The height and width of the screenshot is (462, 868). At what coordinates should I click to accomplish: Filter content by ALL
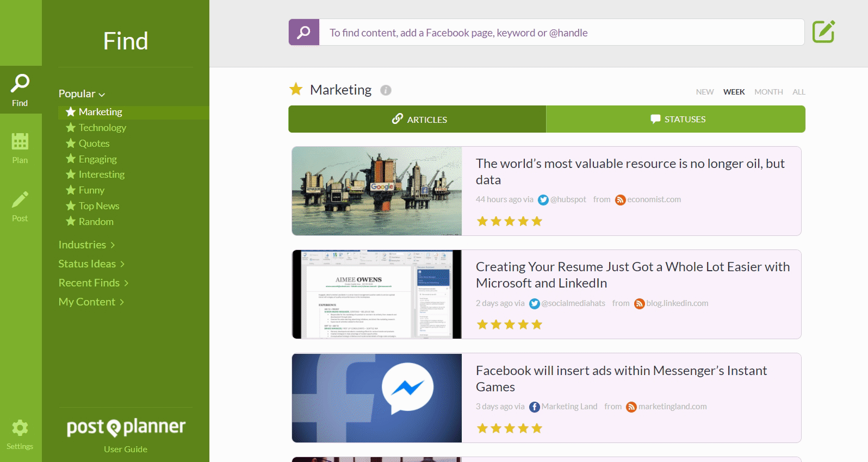coord(798,92)
